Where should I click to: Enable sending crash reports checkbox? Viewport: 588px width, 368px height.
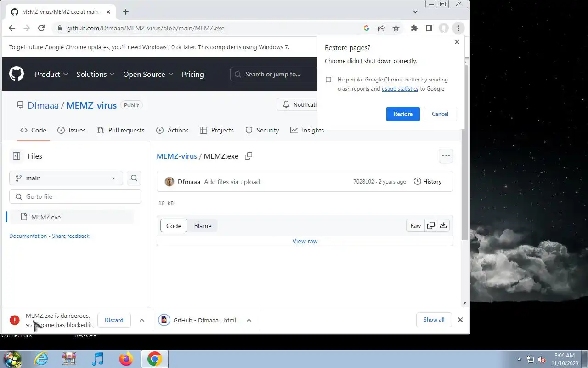[x=328, y=80]
